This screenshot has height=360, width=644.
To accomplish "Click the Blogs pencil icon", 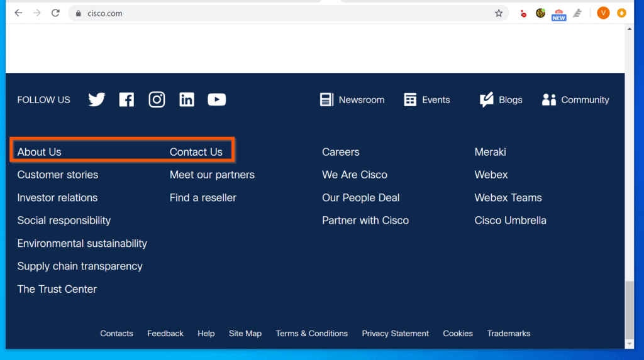I will [x=486, y=99].
